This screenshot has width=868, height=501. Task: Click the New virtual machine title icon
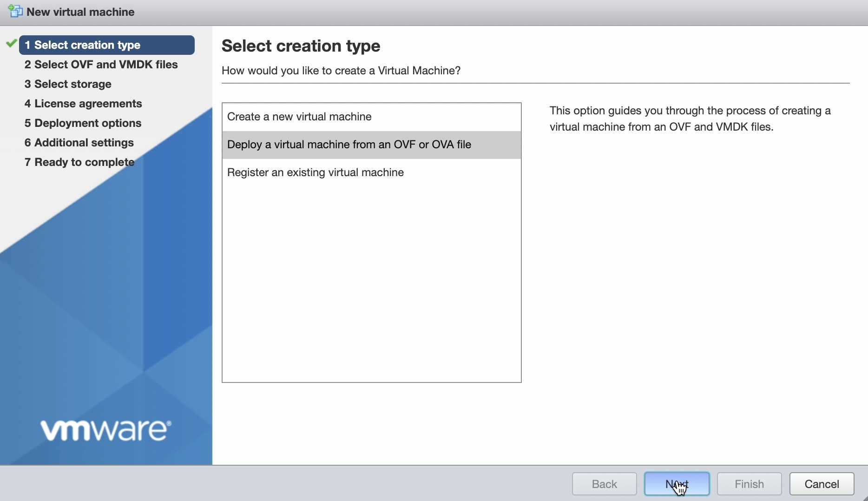(15, 11)
